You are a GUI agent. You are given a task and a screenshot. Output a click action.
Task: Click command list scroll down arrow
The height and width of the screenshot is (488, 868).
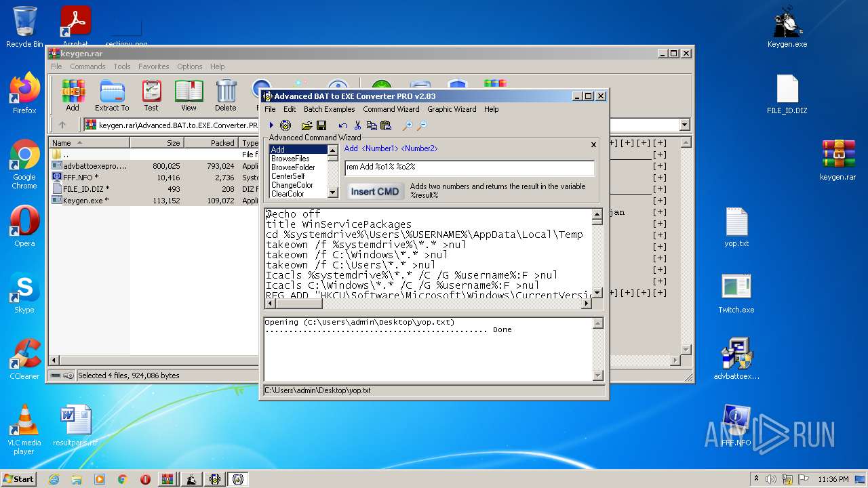click(332, 192)
